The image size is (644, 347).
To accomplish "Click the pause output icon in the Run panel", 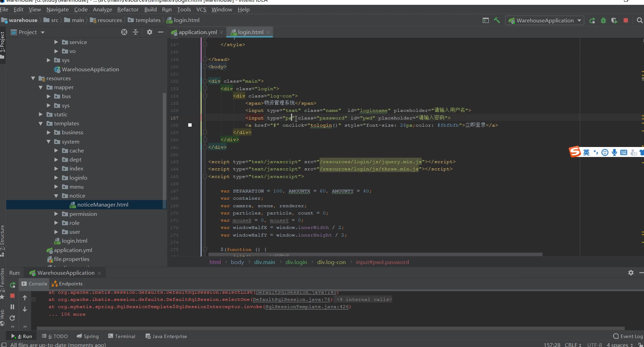I will pyautogui.click(x=12, y=307).
